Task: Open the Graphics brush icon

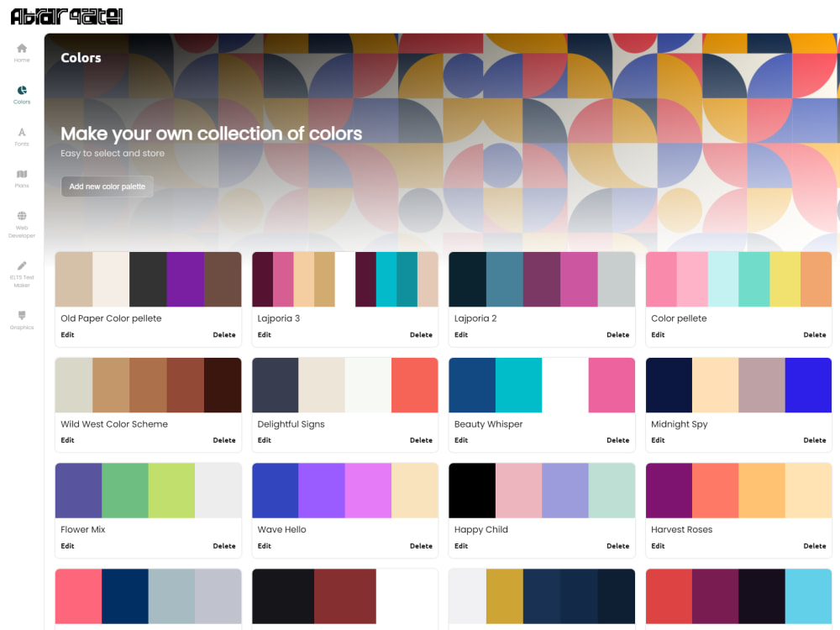Action: [x=22, y=315]
